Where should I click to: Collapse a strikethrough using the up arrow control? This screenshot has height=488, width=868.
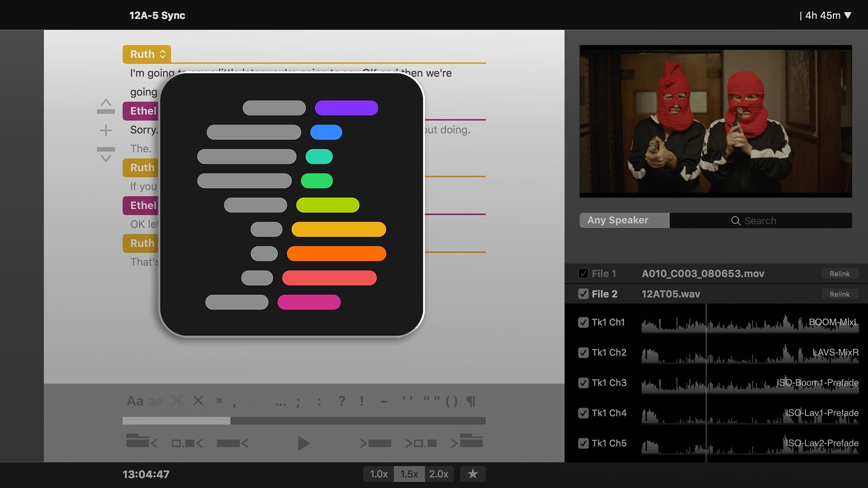point(105,105)
